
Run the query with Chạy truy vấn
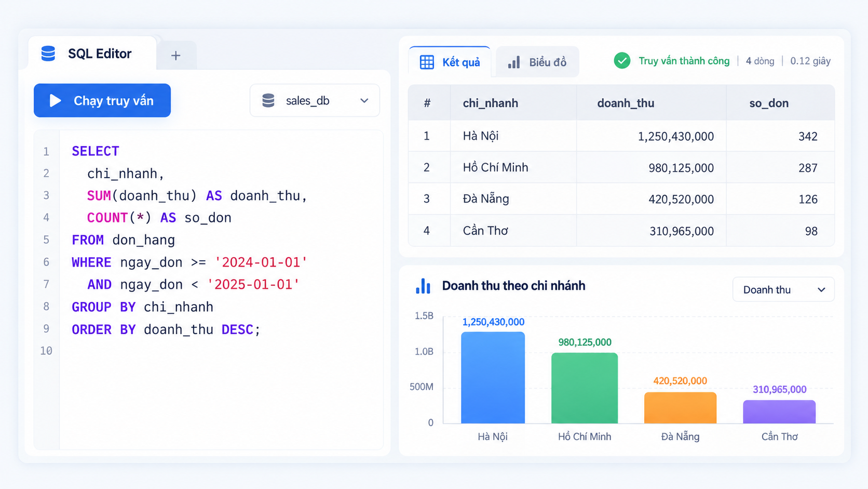(102, 100)
